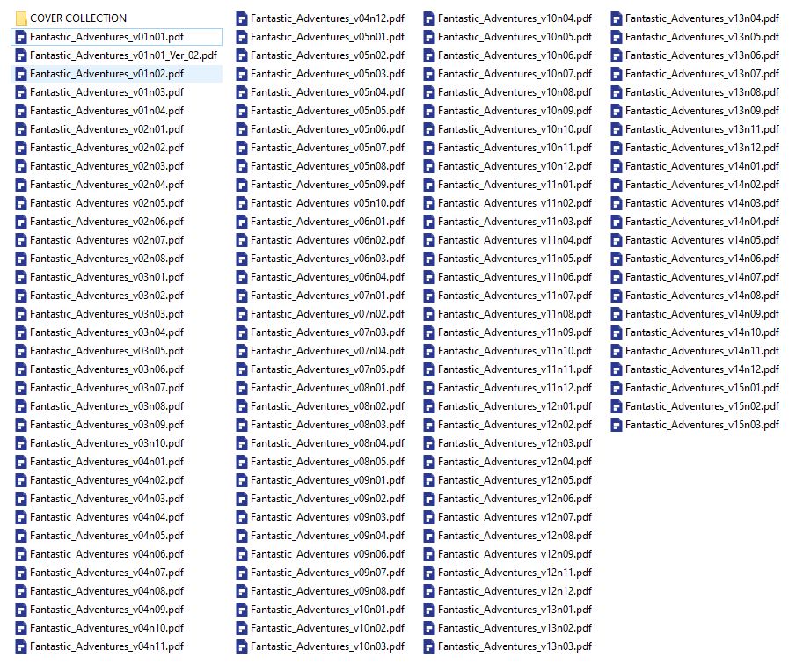Viewport: 803px width, 672px height.
Task: Open the COVER COLLECTION folder icon
Action: (21, 18)
